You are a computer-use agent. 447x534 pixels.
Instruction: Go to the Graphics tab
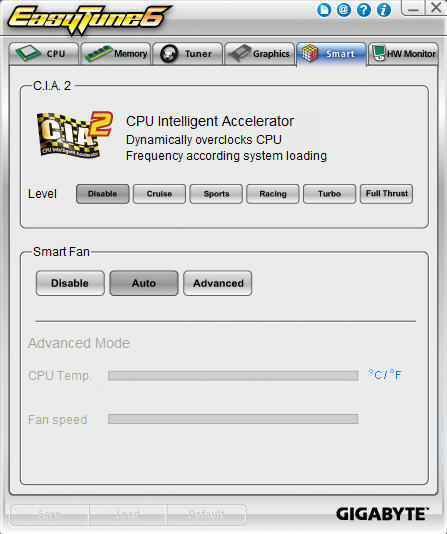(x=259, y=54)
